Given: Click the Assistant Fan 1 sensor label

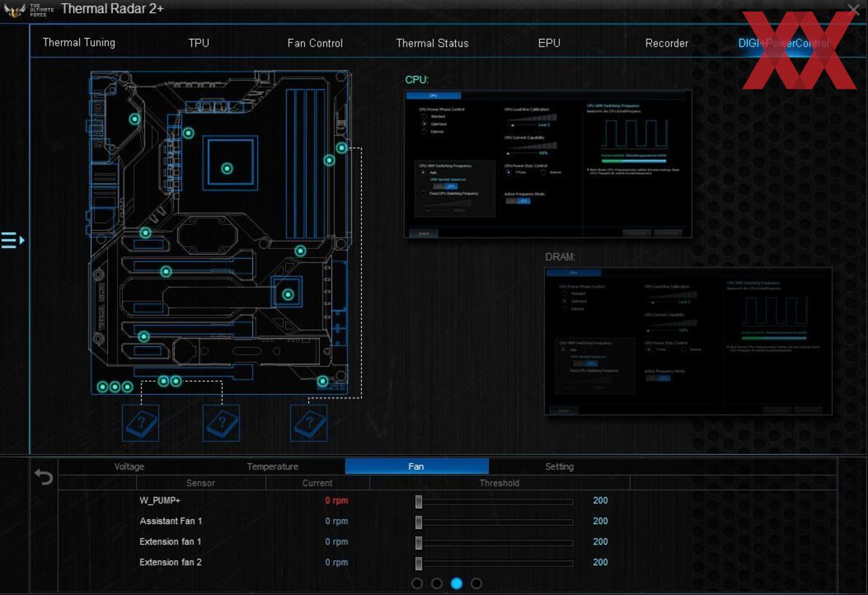Looking at the screenshot, I should click(x=171, y=521).
